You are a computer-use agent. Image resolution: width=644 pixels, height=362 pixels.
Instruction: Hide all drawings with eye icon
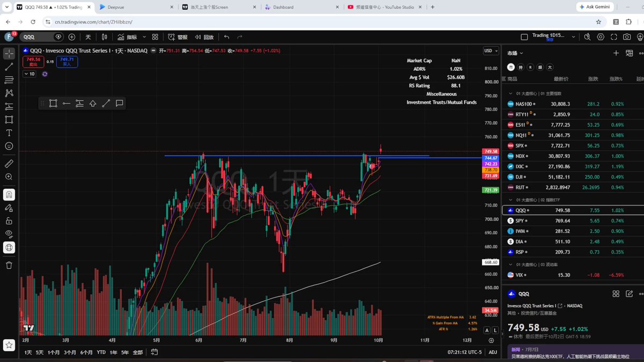point(9,234)
